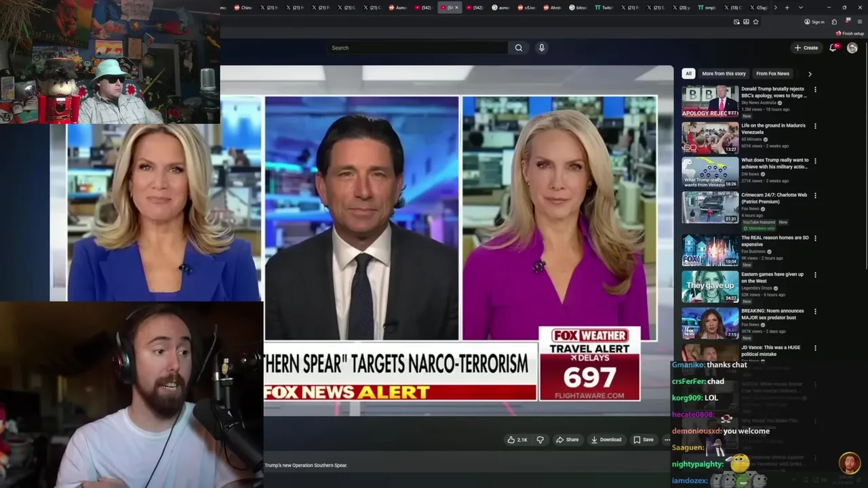The height and width of the screenshot is (488, 868).
Task: Switch to the G5spy browser tab
Action: click(759, 7)
